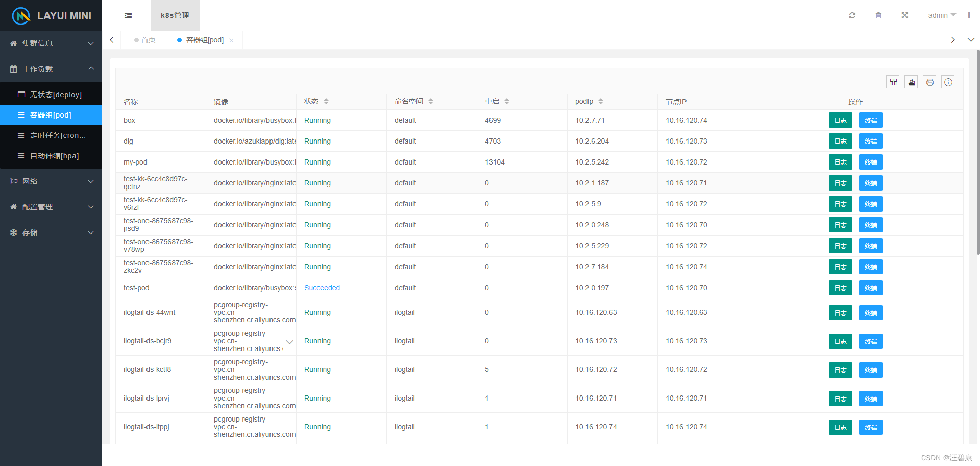Click namespace ilogtail for ilogtail-ds-lprvj
This screenshot has height=466, width=980.
pyautogui.click(x=405, y=398)
